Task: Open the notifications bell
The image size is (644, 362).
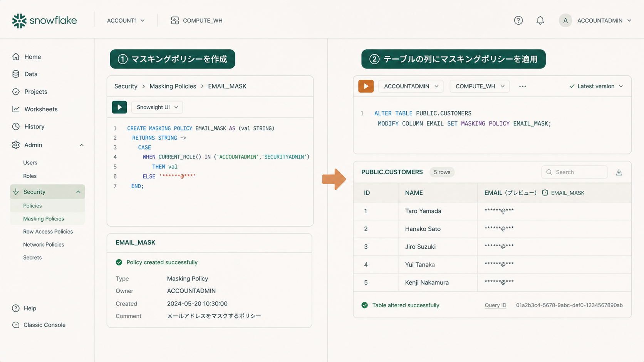Action: [540, 20]
